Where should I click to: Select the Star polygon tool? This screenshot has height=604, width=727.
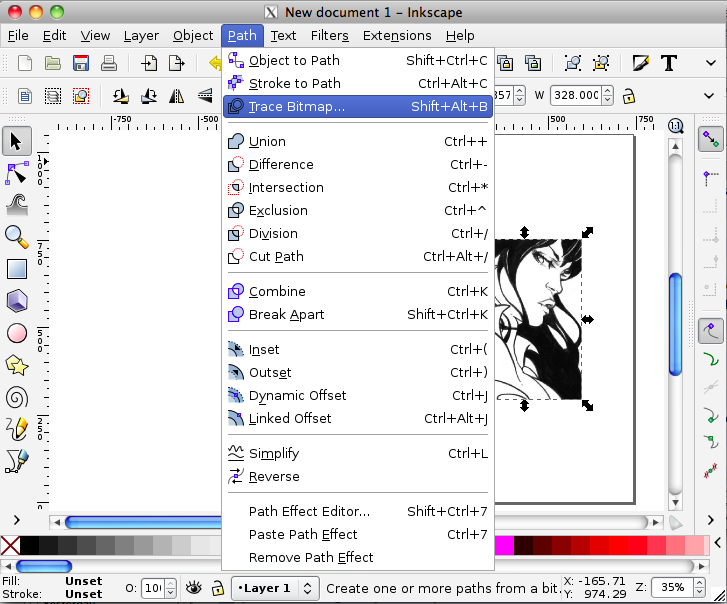(17, 365)
